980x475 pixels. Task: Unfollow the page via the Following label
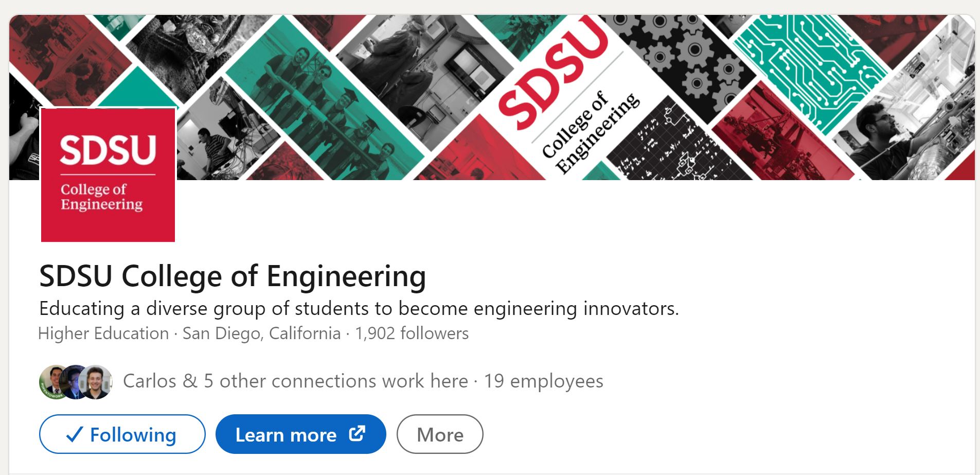133,435
